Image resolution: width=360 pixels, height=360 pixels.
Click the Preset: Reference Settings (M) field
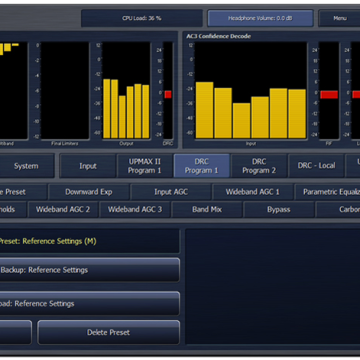point(89,241)
